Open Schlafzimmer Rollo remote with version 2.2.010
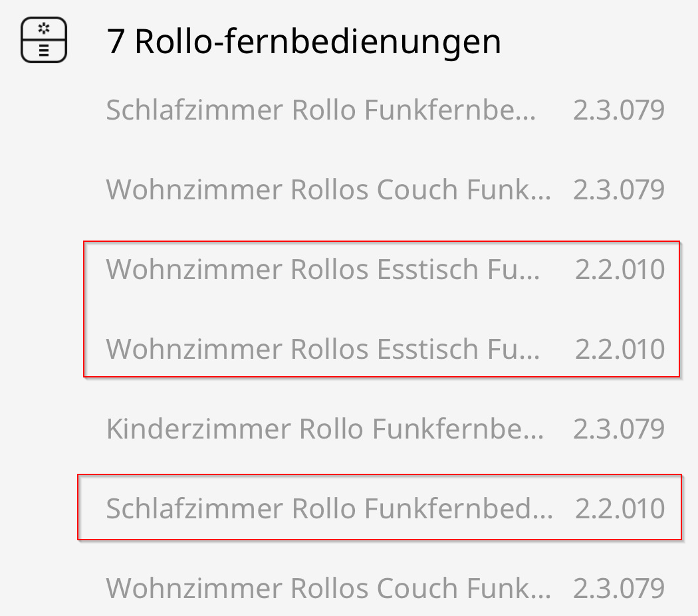This screenshot has height=616, width=698. [x=329, y=509]
